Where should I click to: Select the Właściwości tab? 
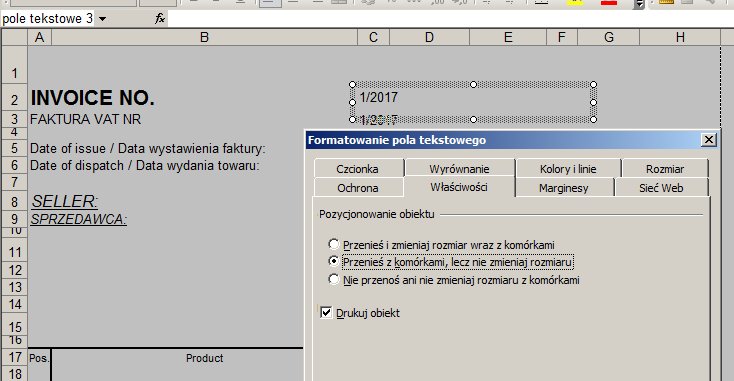pos(459,187)
